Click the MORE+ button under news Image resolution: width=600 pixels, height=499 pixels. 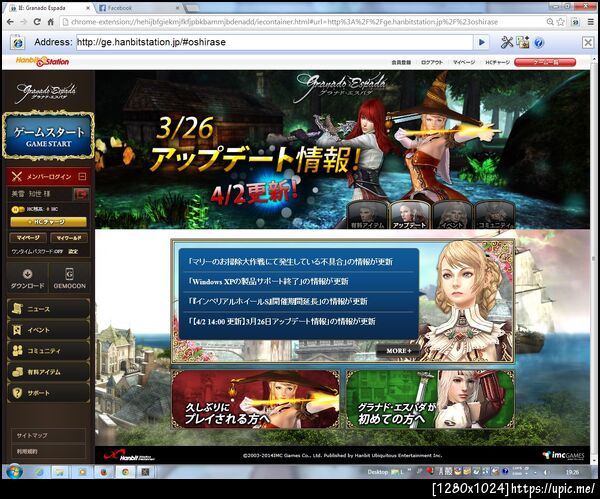coord(398,351)
